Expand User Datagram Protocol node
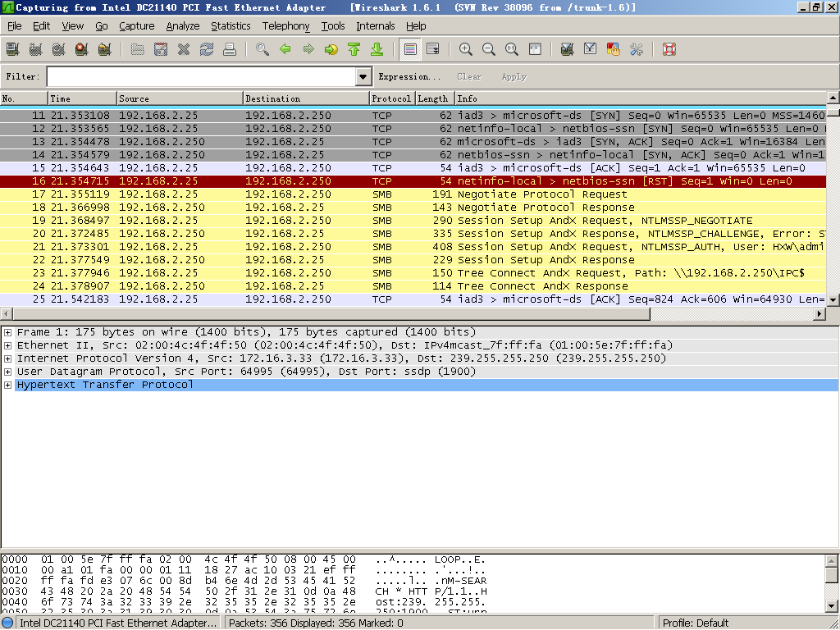The image size is (840, 630). (x=7, y=372)
